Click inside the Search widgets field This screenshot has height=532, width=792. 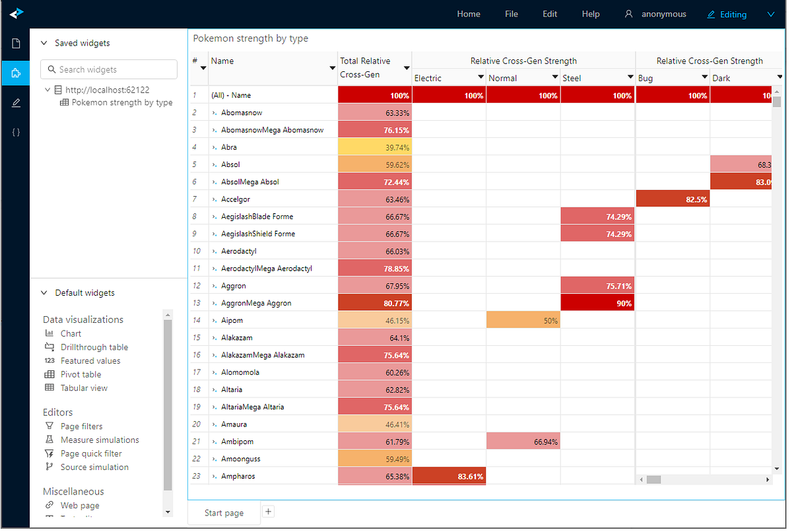(108, 69)
